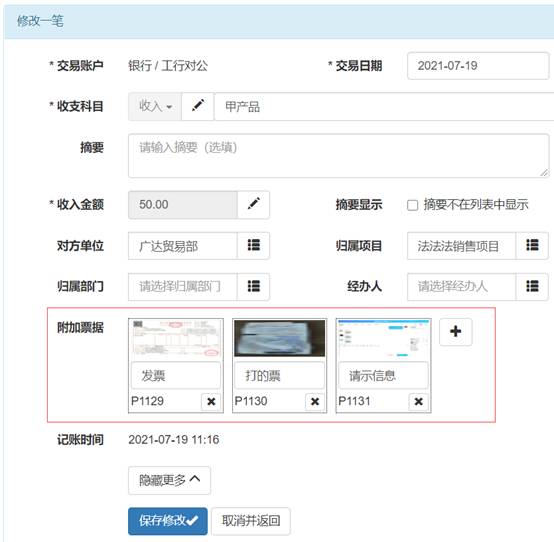
Task: Collapse section with 隐藏更多
Action: tap(169, 480)
